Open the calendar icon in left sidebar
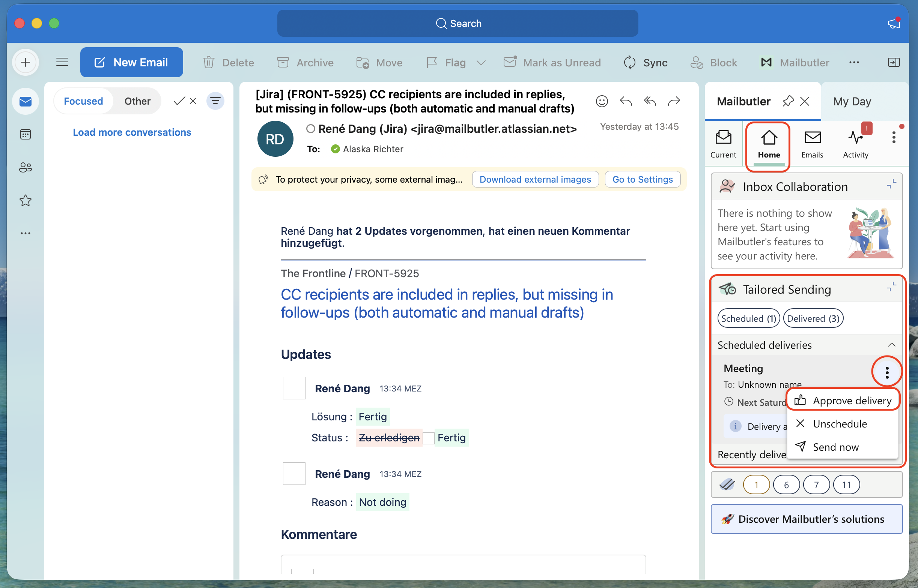918x588 pixels. pyautogui.click(x=25, y=134)
